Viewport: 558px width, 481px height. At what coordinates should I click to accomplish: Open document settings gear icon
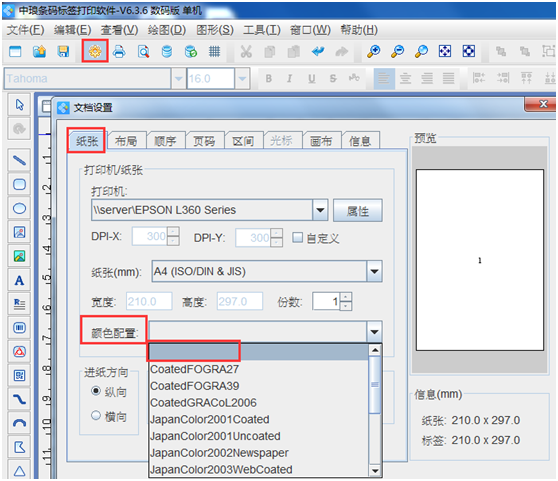tap(95, 52)
